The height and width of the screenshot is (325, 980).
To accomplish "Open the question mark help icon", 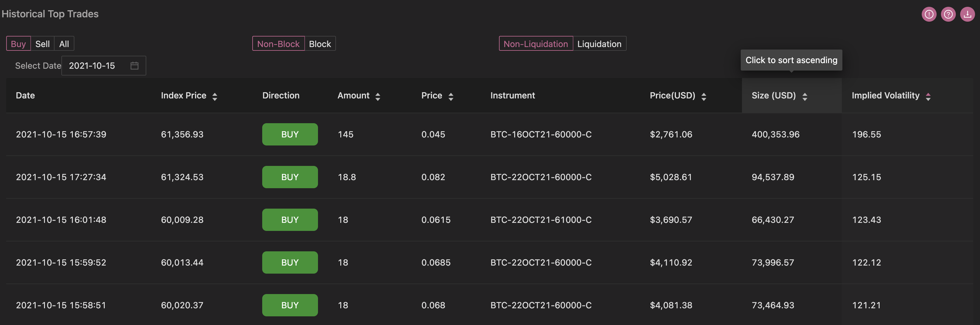I will [x=948, y=15].
